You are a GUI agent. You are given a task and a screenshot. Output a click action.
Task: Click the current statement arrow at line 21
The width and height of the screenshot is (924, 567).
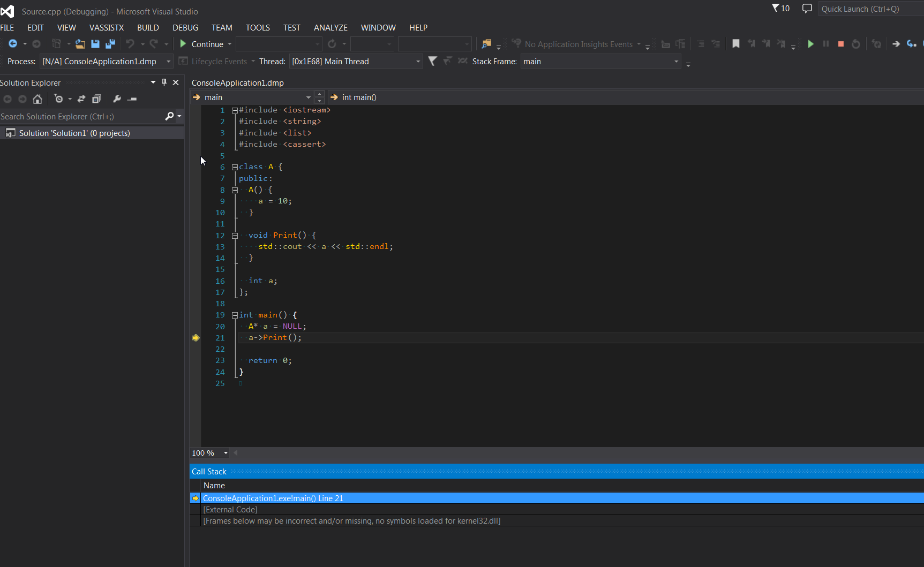click(196, 338)
